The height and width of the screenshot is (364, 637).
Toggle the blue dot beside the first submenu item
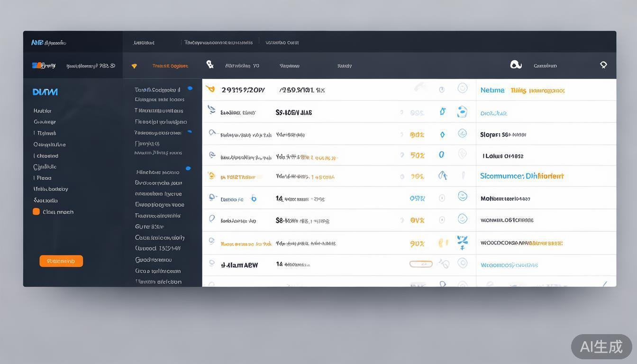[x=190, y=88]
